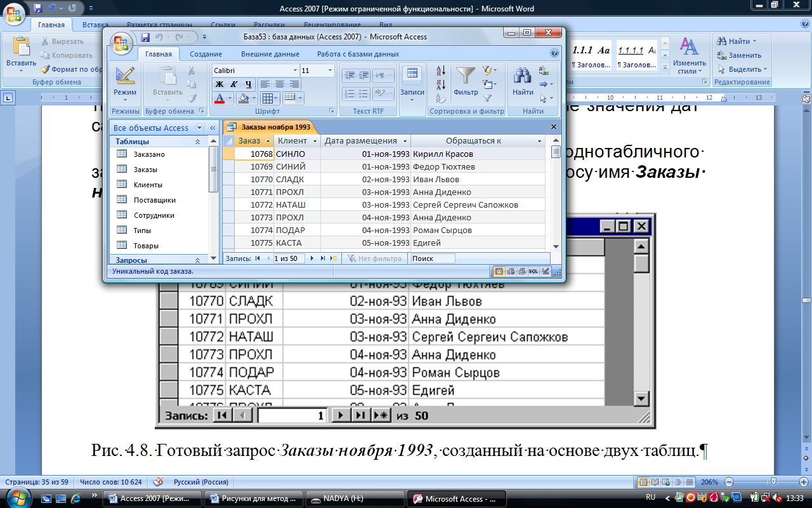This screenshot has height=508, width=812.
Task: Click Заменить in Word editing group
Action: [x=740, y=55]
